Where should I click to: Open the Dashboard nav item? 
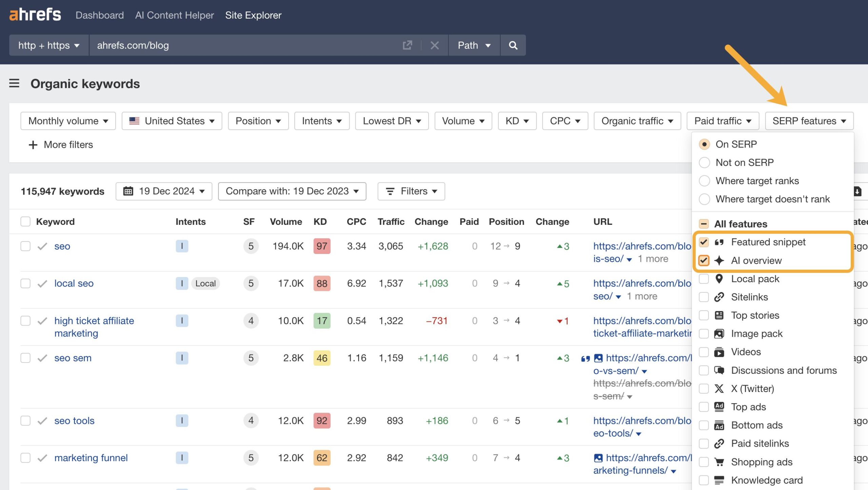[x=100, y=15]
